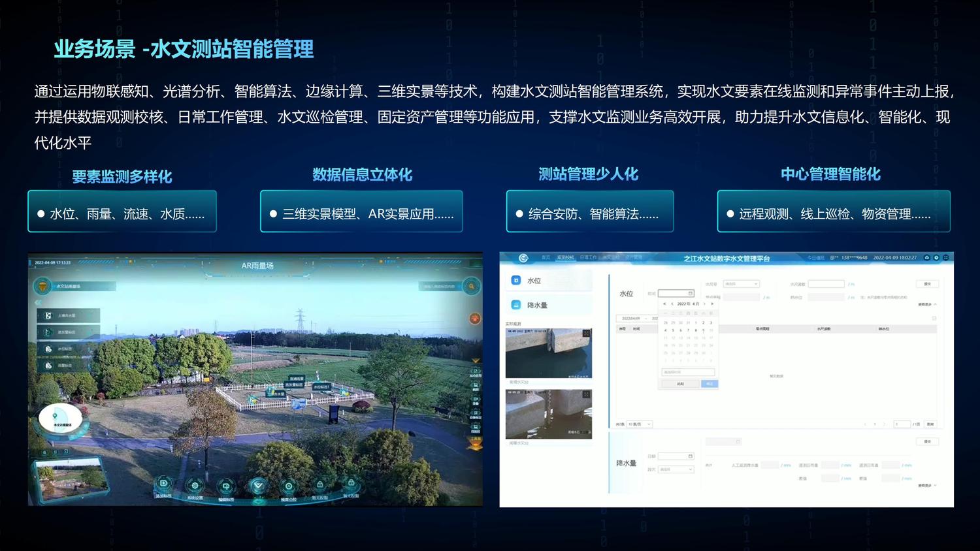Go to next month in calendar popup
The image size is (980, 551).
click(705, 304)
